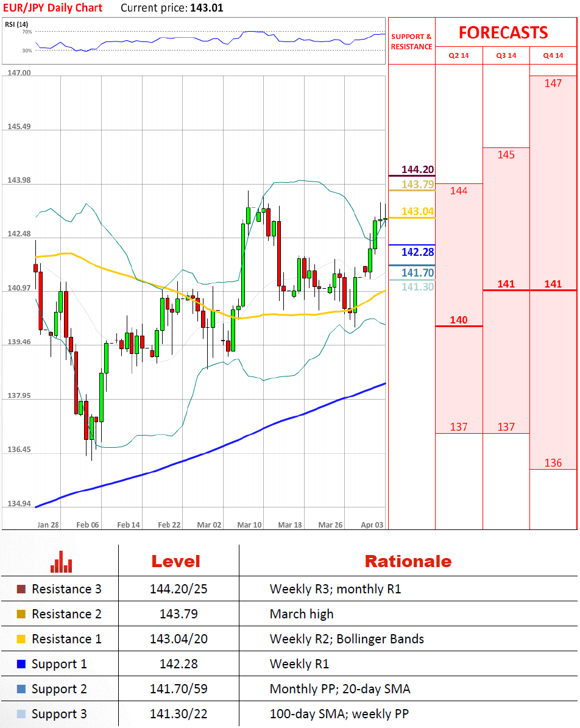Click the 'Support 1' row label
580x728 pixels.
coord(59,665)
